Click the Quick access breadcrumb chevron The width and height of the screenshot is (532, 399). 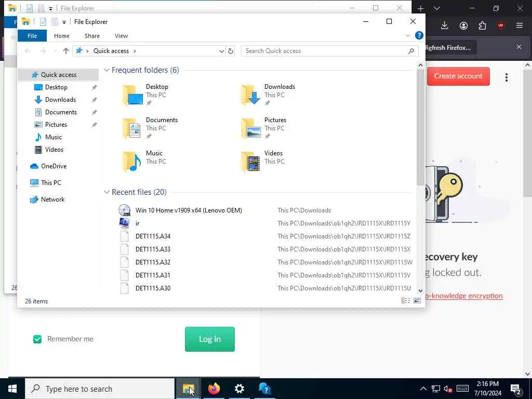135,51
